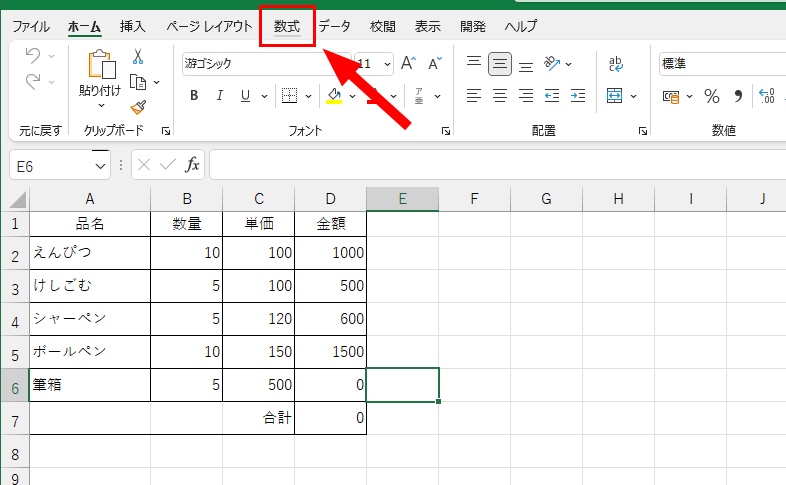
Task: Click the formula bar enter checkmark
Action: (x=168, y=164)
